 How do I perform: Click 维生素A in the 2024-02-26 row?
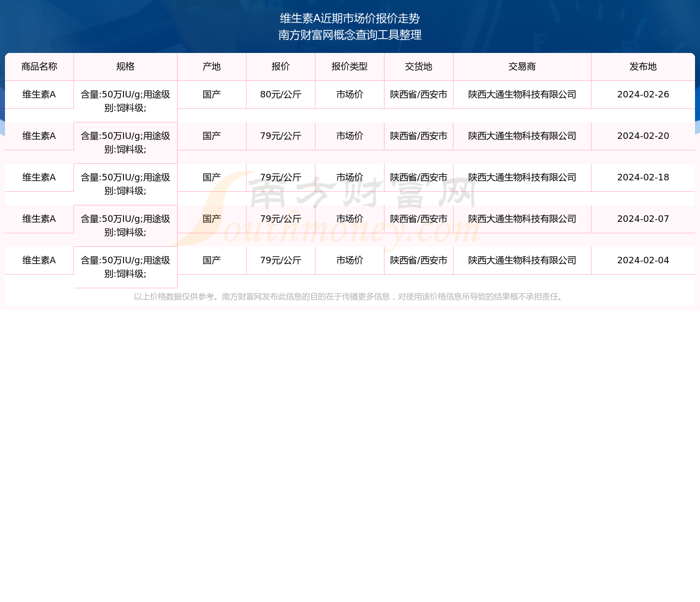pos(39,94)
